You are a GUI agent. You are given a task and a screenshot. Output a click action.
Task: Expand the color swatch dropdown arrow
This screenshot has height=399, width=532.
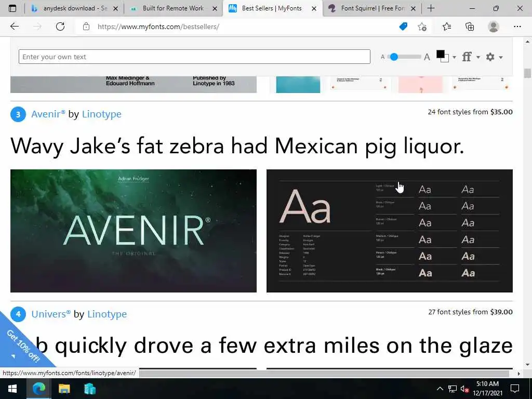tap(454, 57)
